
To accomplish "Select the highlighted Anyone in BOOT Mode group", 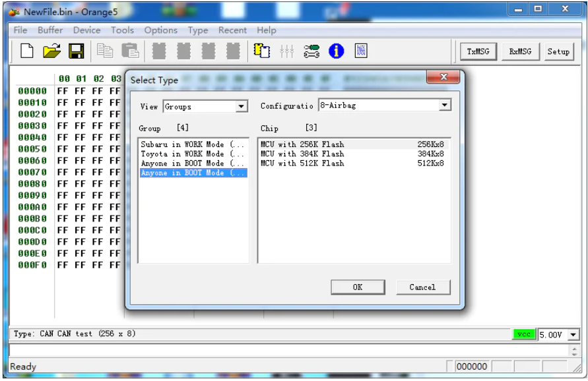I will click(193, 173).
